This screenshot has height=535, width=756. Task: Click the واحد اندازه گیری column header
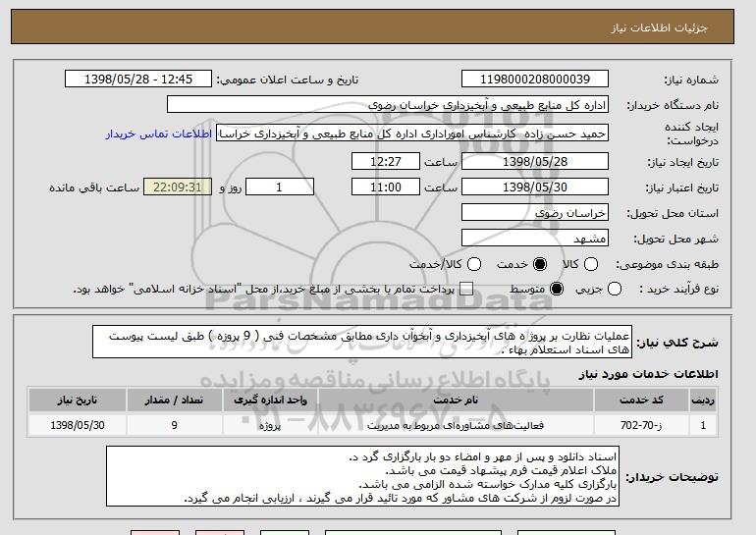tap(270, 401)
